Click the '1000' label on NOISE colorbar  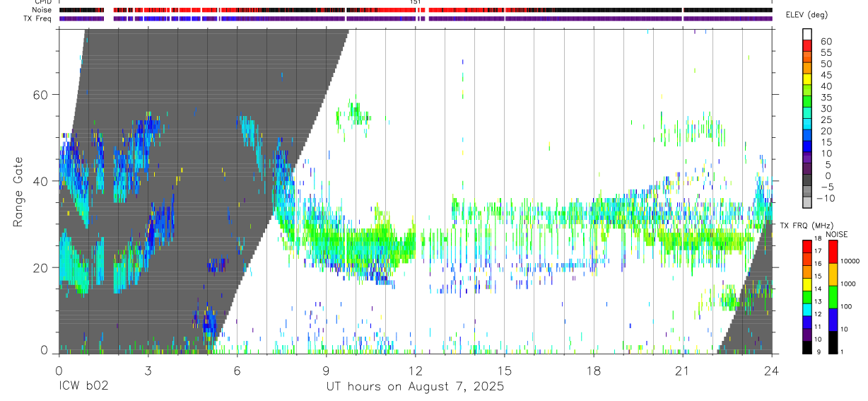pyautogui.click(x=848, y=284)
